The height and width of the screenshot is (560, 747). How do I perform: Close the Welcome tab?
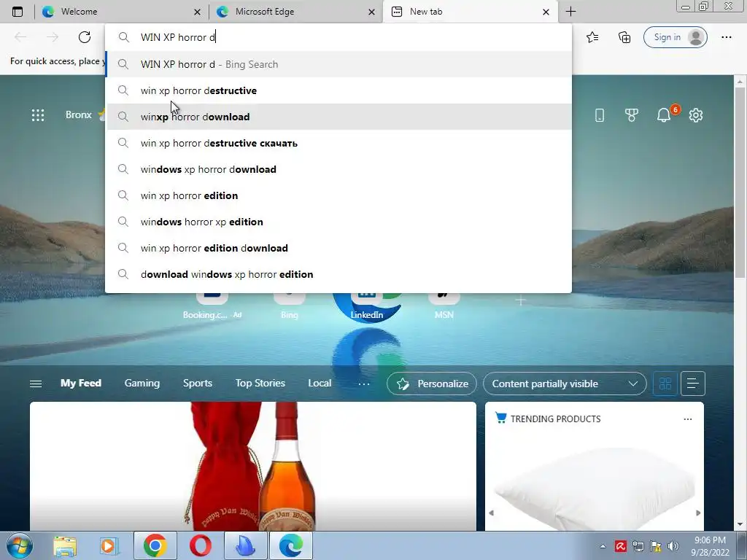(x=197, y=12)
